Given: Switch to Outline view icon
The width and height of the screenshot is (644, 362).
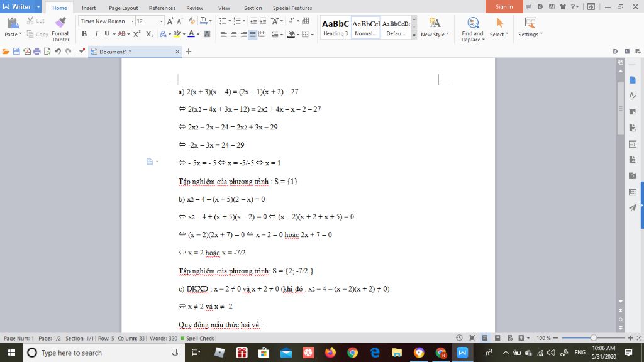Looking at the screenshot, I should click(x=497, y=337).
